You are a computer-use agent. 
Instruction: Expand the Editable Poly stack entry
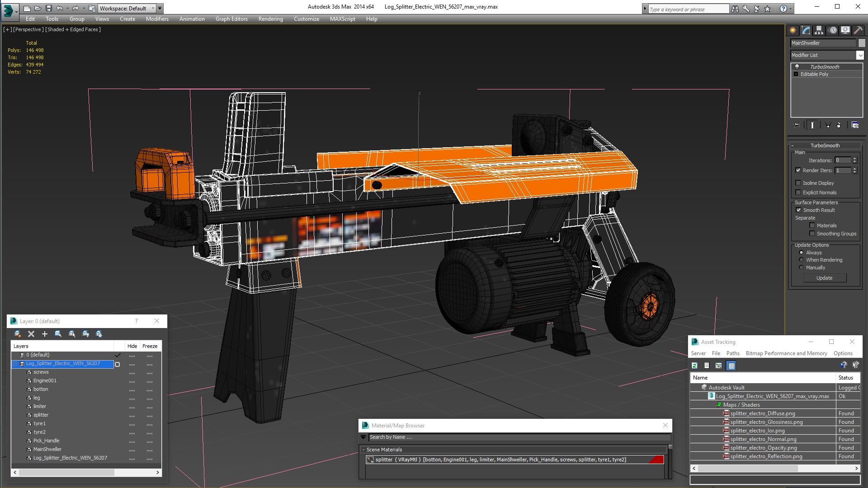796,74
